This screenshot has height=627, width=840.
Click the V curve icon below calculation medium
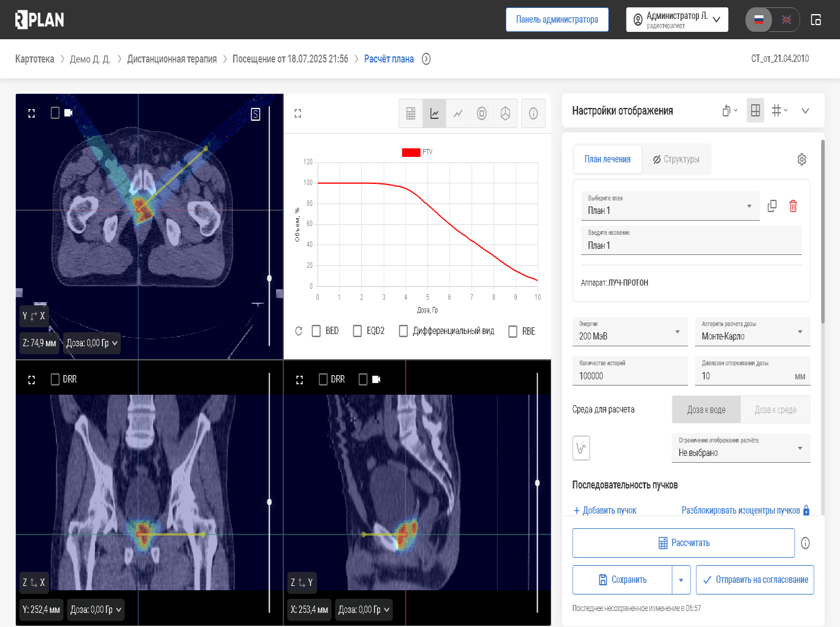(x=581, y=448)
